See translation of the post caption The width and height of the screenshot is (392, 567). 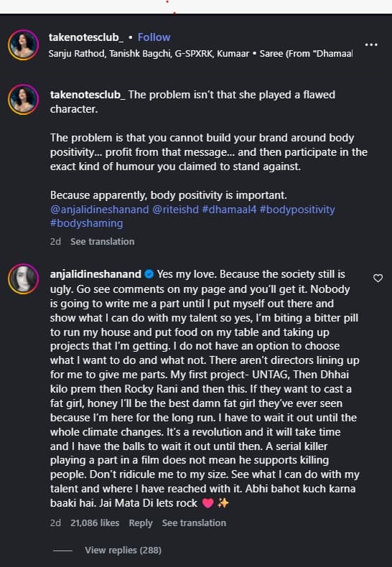pos(103,242)
